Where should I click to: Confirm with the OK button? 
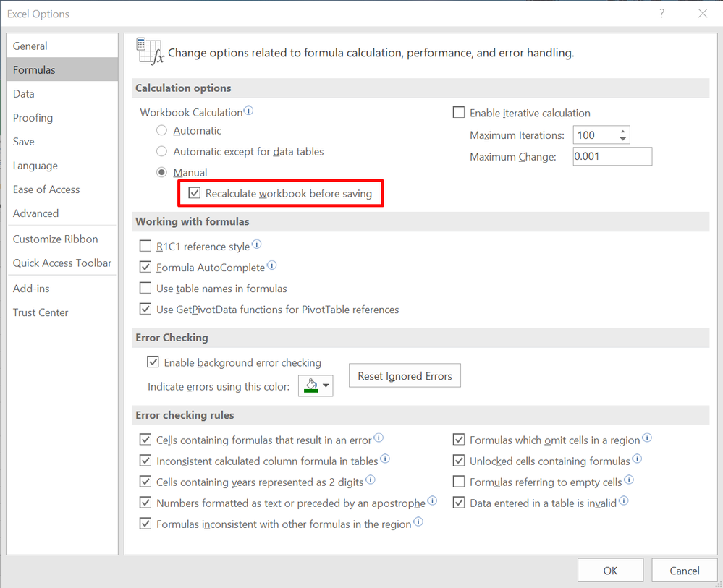click(610, 571)
